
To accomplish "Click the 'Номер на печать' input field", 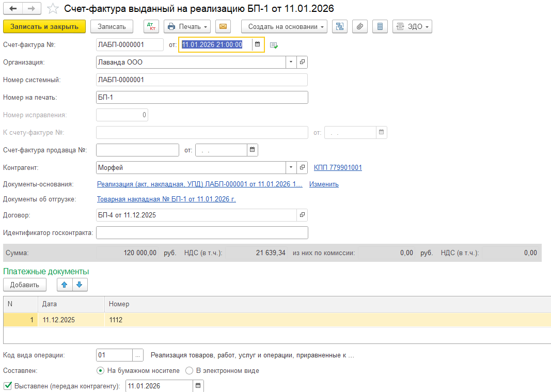I will pos(202,98).
